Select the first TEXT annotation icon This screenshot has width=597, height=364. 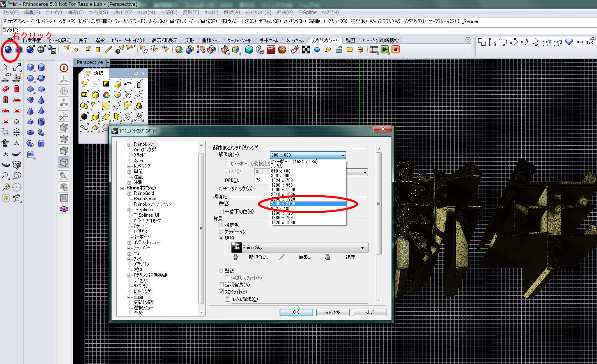(580, 42)
